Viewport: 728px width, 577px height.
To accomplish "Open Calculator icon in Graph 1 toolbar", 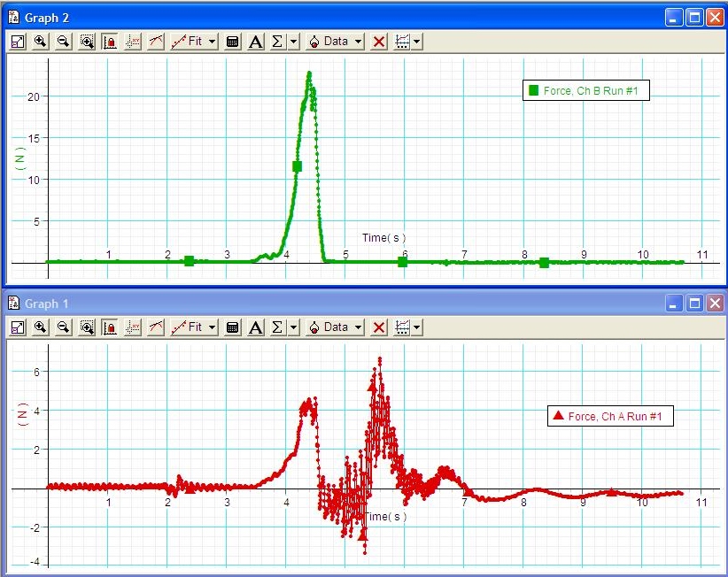I will point(232,327).
